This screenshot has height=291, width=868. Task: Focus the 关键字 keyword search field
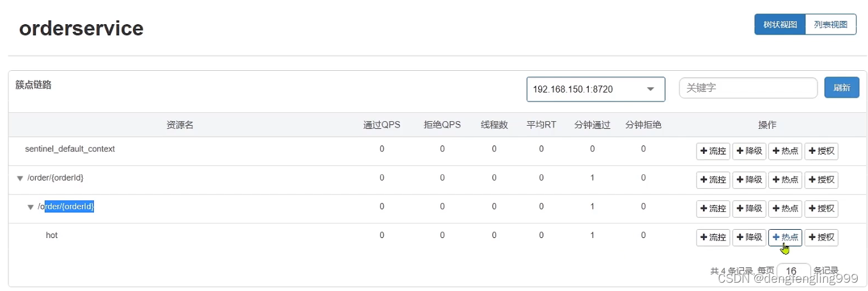click(x=748, y=88)
